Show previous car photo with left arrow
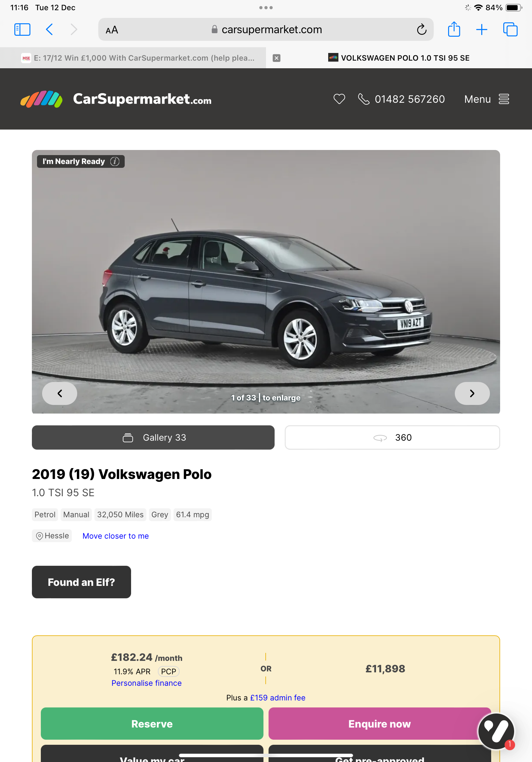Image resolution: width=532 pixels, height=762 pixels. click(x=60, y=393)
